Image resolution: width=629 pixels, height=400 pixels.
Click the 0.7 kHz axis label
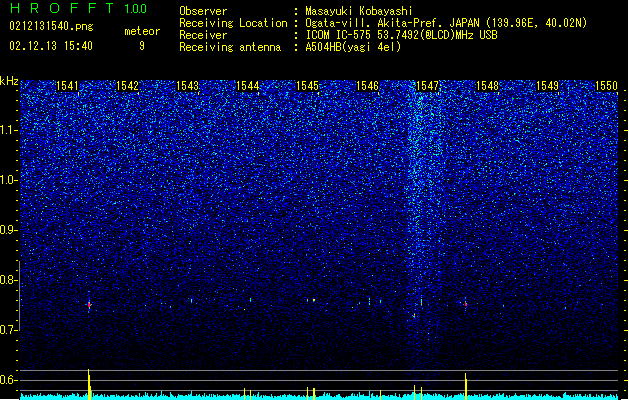9,330
